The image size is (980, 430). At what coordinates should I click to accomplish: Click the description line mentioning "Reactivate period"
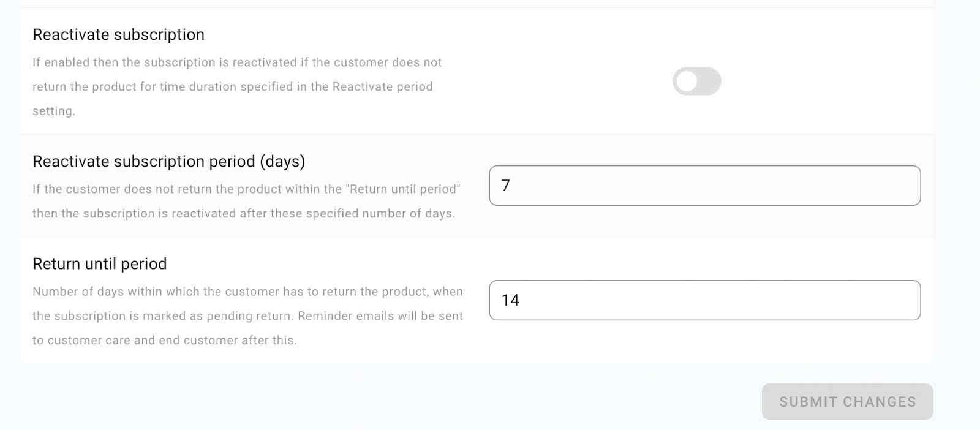tap(233, 87)
